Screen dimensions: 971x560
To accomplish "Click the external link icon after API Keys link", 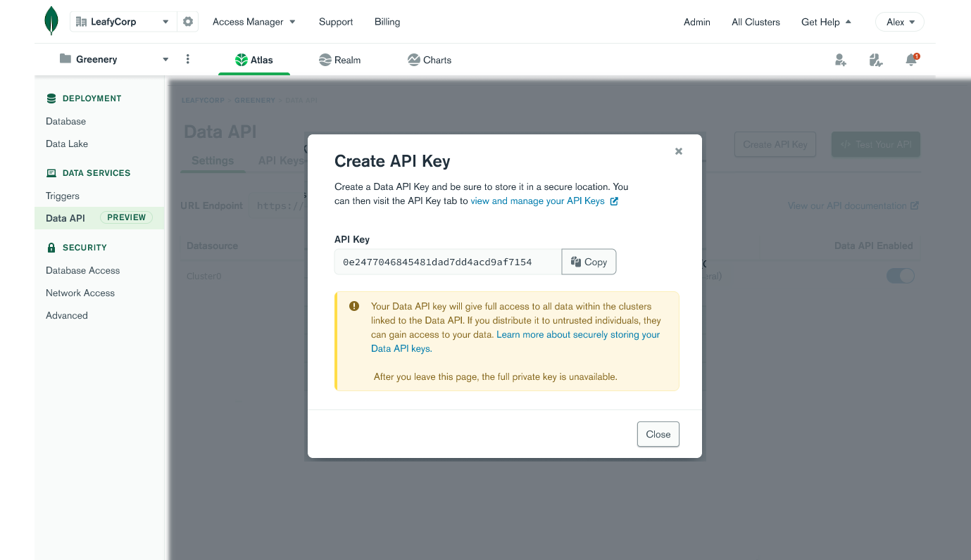I will click(x=614, y=201).
